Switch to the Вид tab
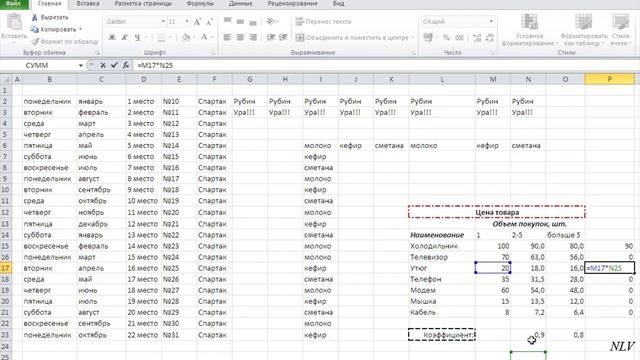The image size is (640, 360). tap(338, 4)
